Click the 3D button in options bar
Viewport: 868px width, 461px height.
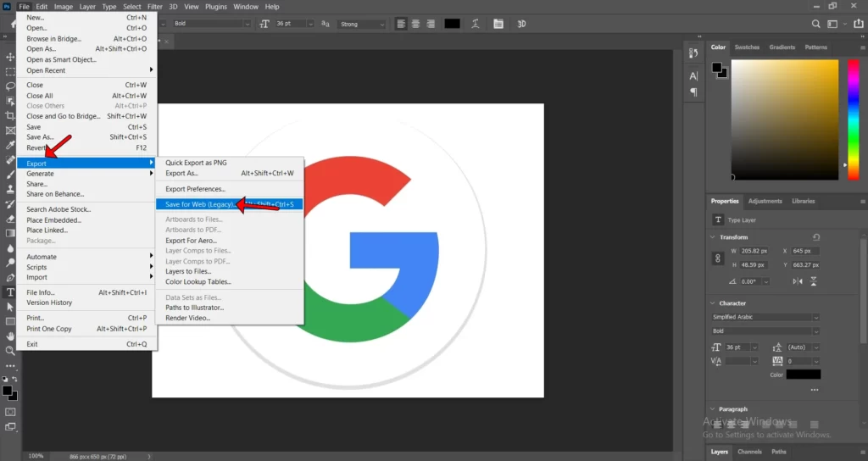pos(521,24)
